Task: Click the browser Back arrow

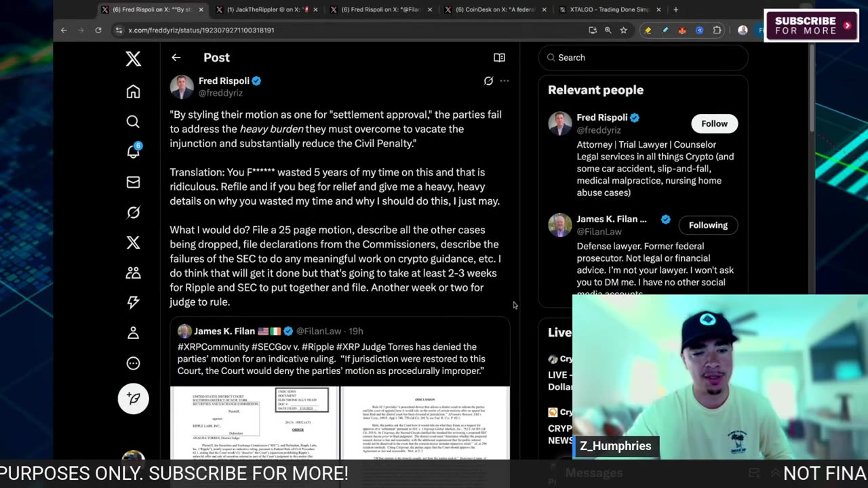Action: point(64,30)
